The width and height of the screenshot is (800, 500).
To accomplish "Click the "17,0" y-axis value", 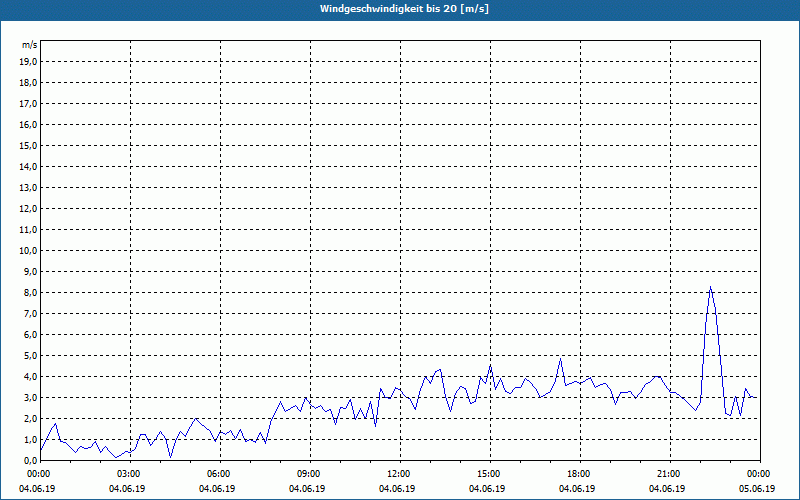I will 28,104.
